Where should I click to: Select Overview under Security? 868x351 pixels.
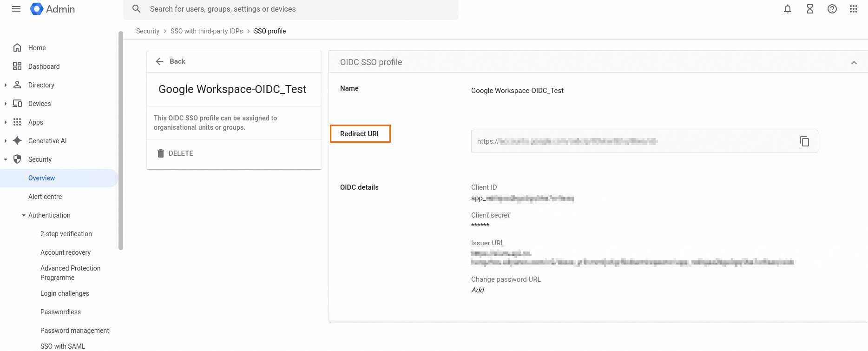tap(42, 178)
